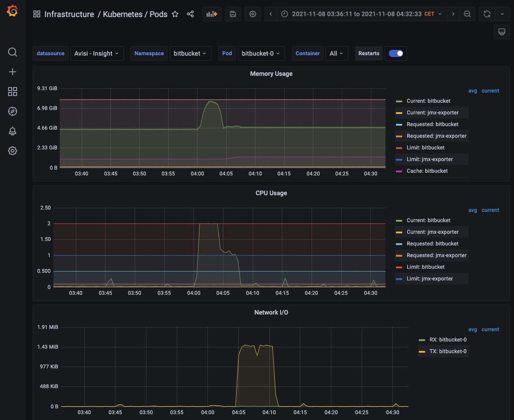Click the Grafana logo home icon
Viewport: 514px width, 420px height.
click(13, 11)
